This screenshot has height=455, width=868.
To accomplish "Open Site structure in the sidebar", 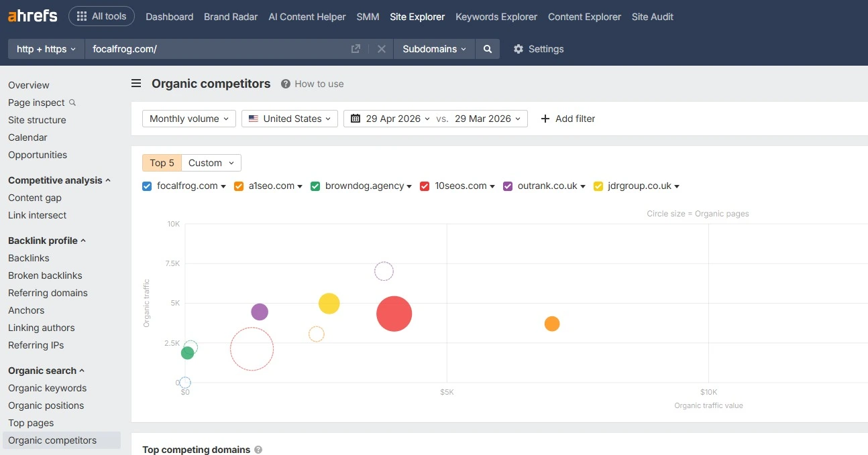I will pos(37,120).
